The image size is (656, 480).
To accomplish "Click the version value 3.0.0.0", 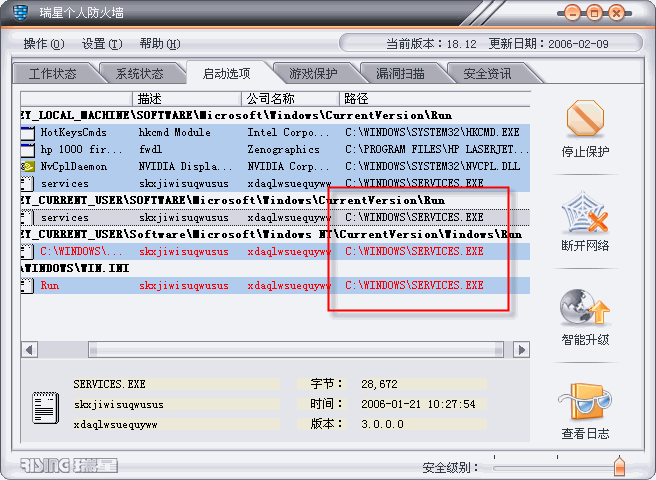I will 382,424.
